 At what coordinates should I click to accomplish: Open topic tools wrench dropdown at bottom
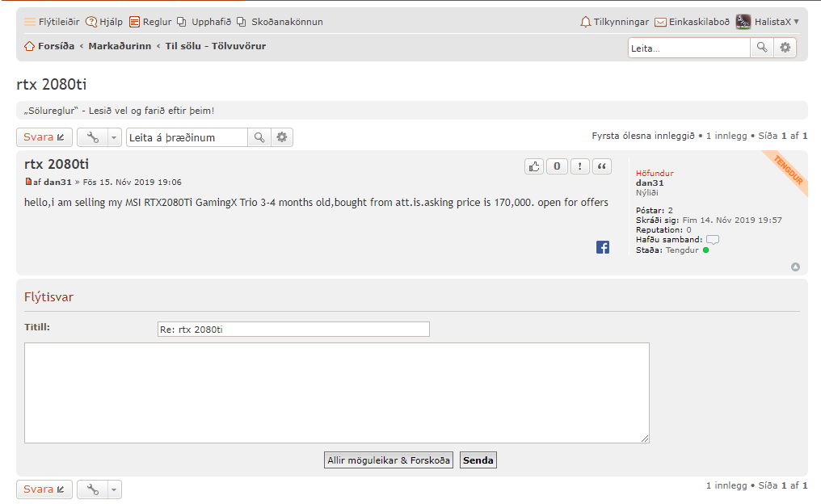99,489
